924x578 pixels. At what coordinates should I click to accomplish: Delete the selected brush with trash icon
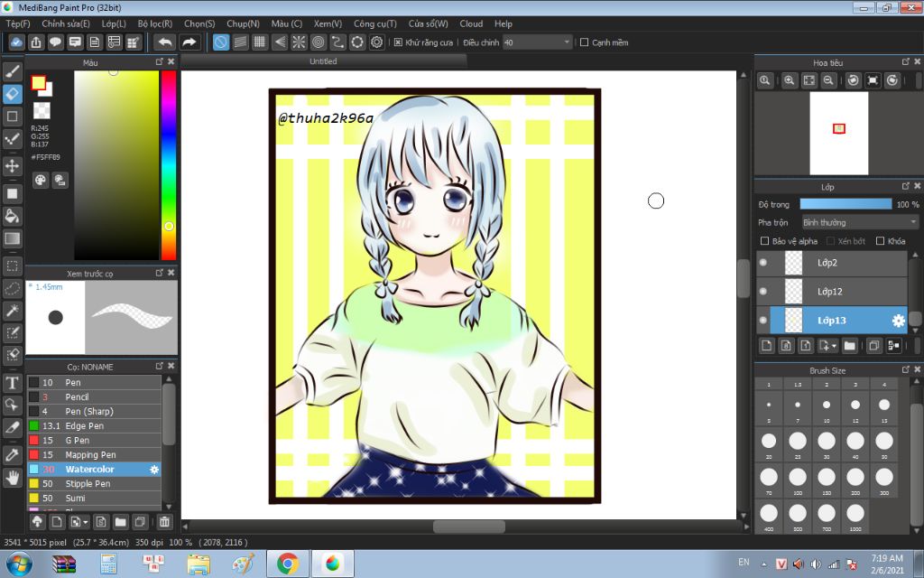coord(164,521)
